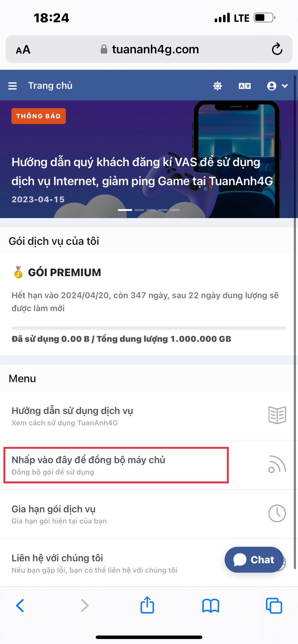
Task: Click the RSS sync server icon
Action: tap(277, 464)
